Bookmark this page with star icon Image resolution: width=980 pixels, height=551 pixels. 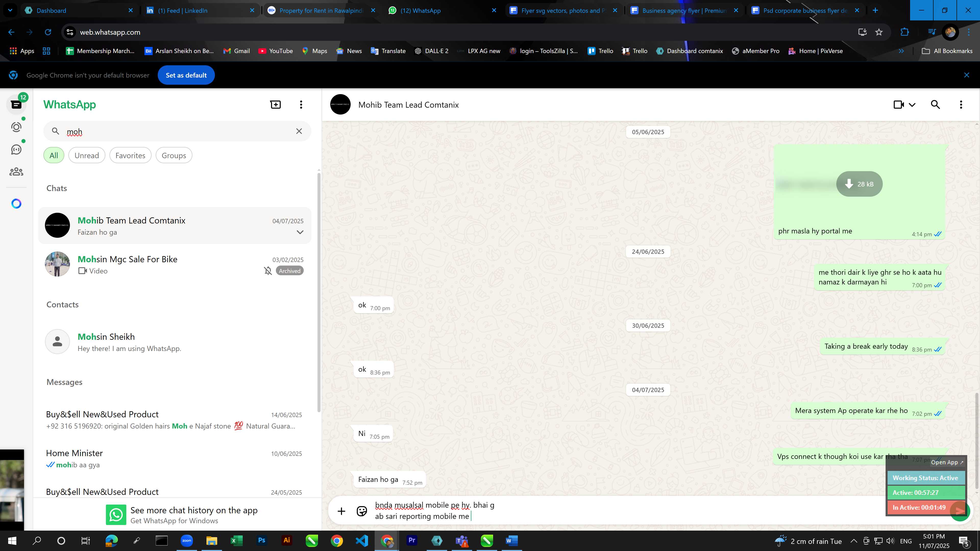(879, 32)
